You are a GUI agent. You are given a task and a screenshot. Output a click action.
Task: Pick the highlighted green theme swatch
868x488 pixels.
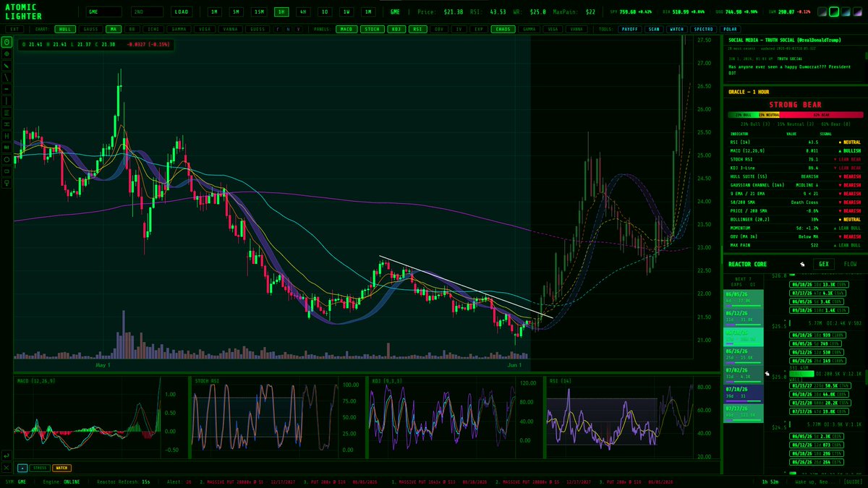pyautogui.click(x=834, y=12)
